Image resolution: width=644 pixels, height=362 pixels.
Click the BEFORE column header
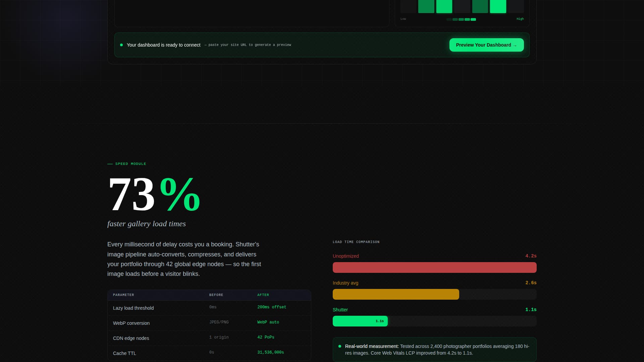pyautogui.click(x=216, y=295)
